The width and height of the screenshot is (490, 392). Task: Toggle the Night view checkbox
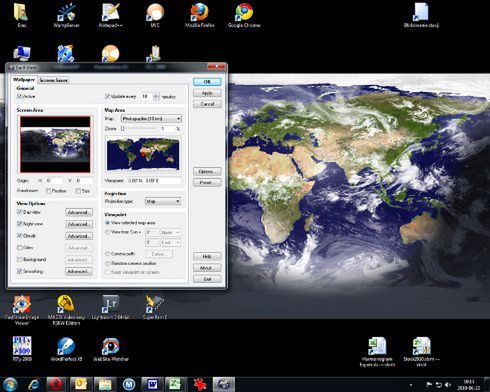coord(19,224)
